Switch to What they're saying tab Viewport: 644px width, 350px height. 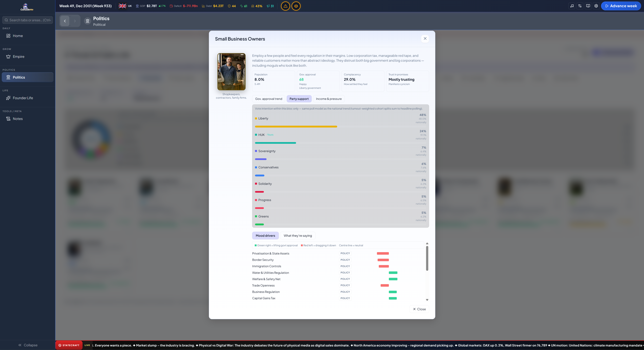298,235
